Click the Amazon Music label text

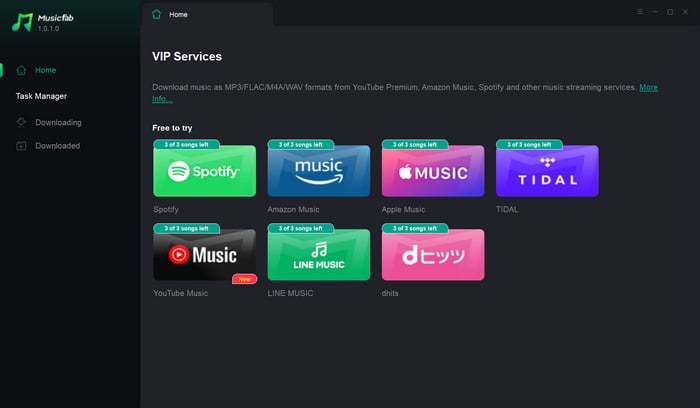coord(293,209)
